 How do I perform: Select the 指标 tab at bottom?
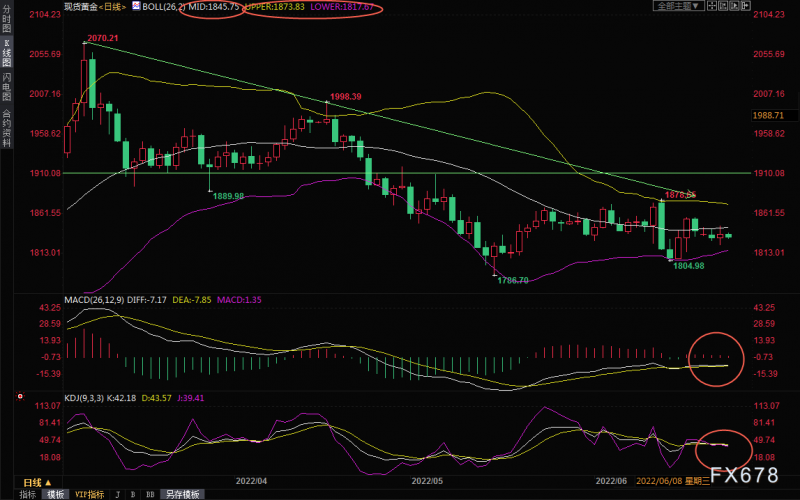pyautogui.click(x=27, y=494)
